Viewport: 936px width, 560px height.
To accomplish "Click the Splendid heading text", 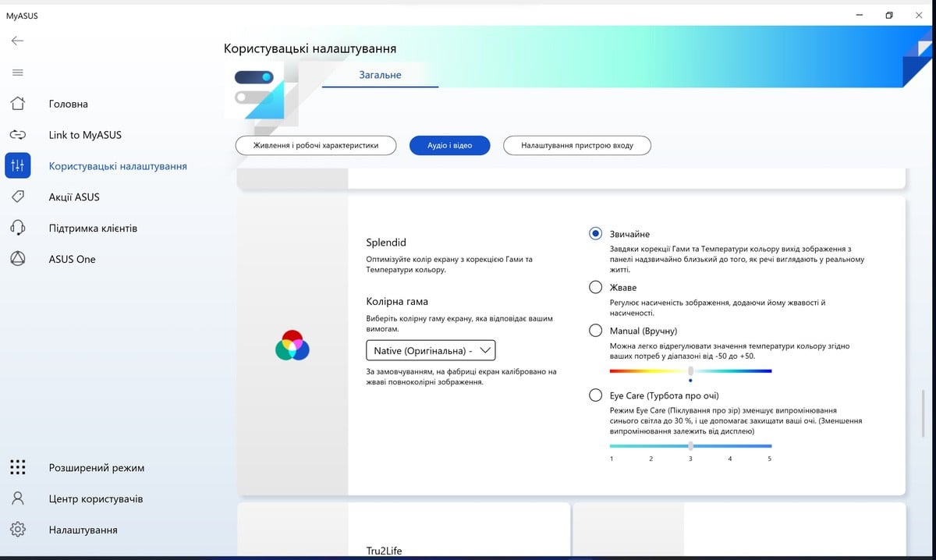I will pos(386,243).
